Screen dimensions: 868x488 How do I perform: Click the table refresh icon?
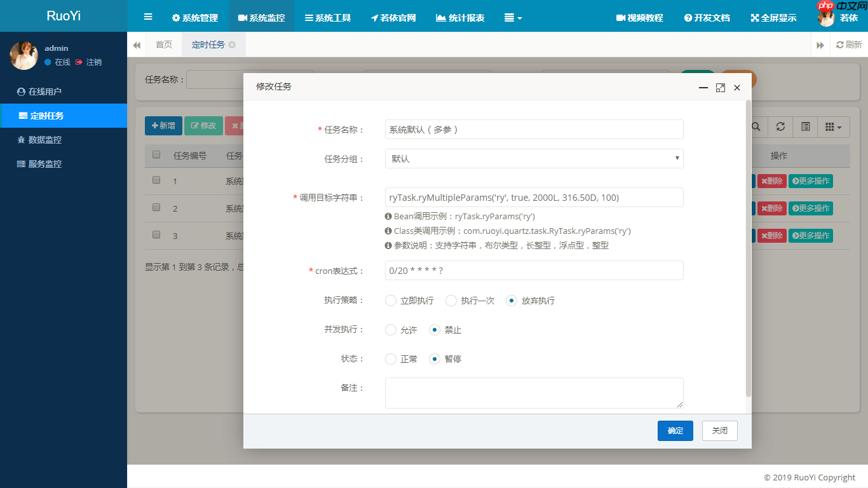(780, 126)
